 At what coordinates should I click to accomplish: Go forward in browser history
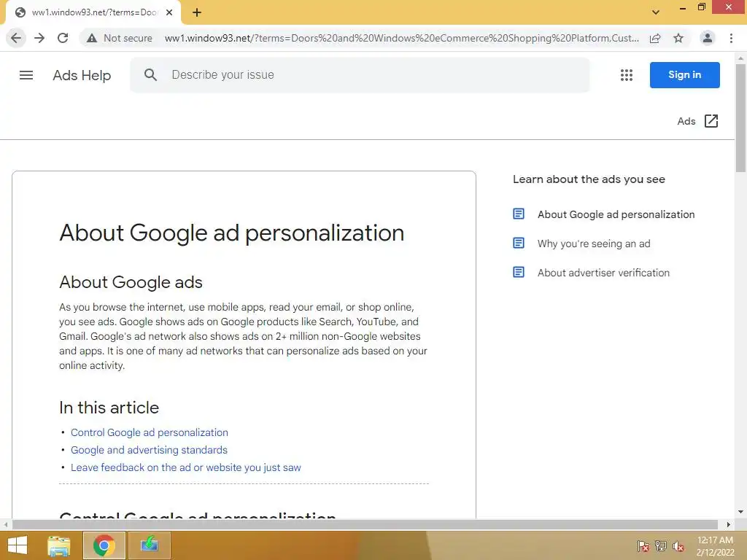[x=39, y=38]
